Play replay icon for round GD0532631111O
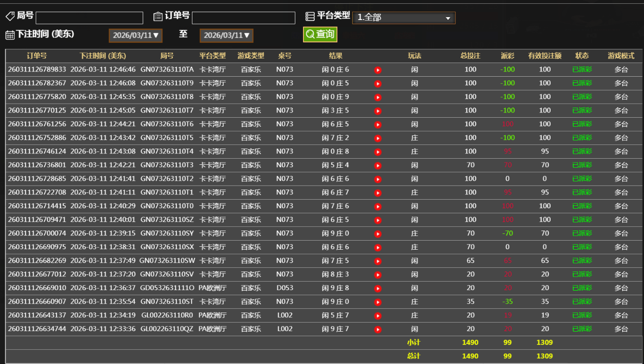The image size is (644, 364). click(x=378, y=289)
